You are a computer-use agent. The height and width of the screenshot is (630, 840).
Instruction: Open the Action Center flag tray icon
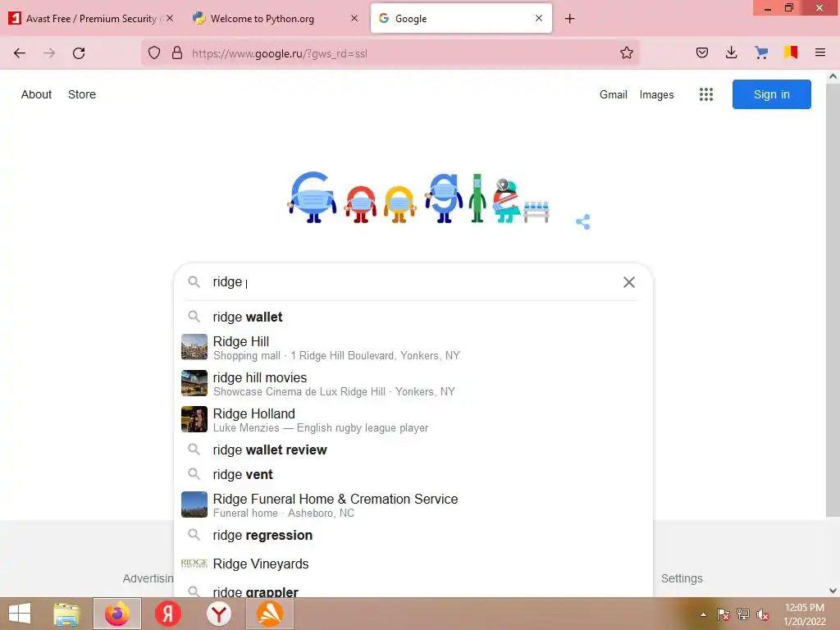click(x=724, y=614)
